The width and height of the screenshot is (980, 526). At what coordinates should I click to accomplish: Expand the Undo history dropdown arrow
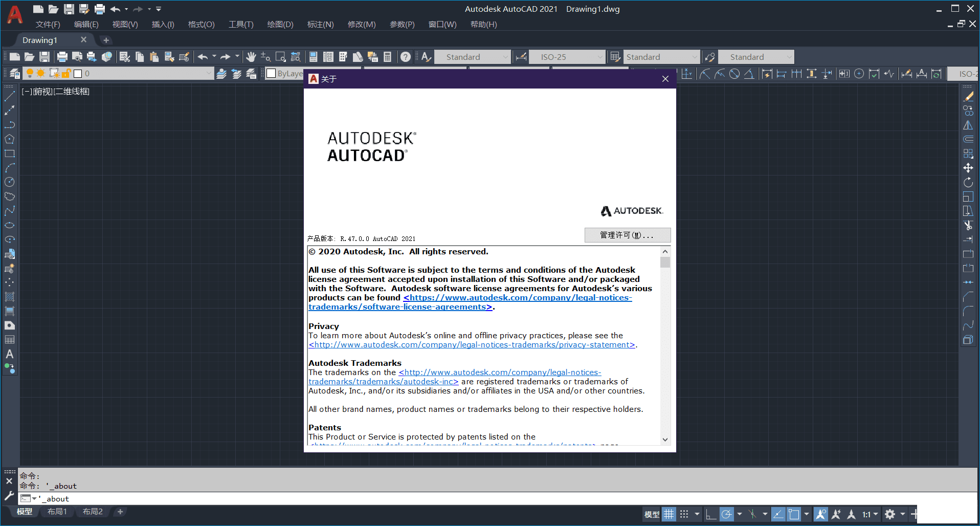pyautogui.click(x=214, y=57)
